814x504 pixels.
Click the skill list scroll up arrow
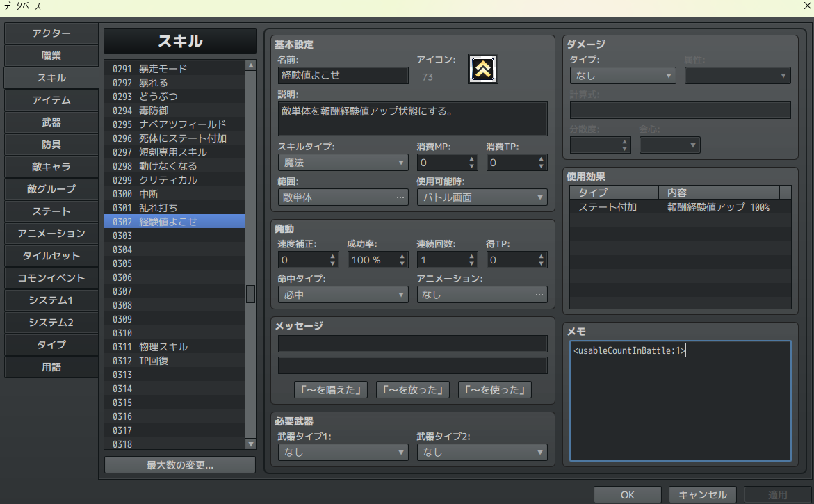(251, 65)
